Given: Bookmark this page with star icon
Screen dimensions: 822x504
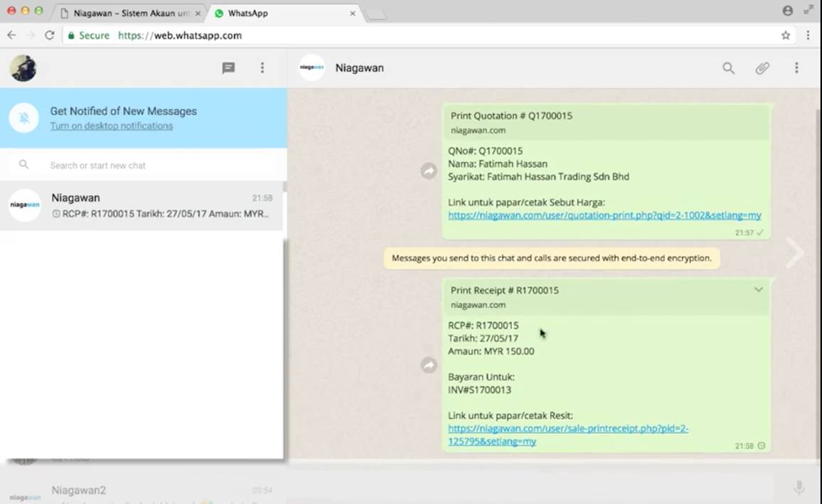Looking at the screenshot, I should pyautogui.click(x=785, y=35).
